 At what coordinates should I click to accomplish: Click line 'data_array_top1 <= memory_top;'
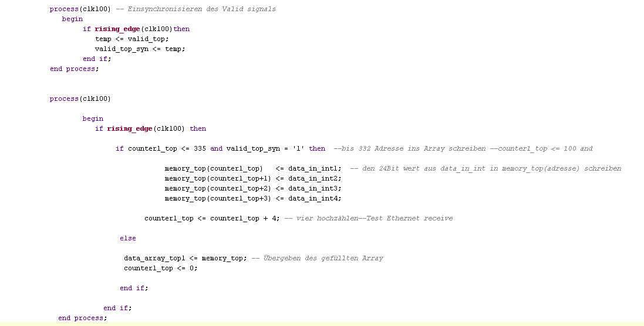186,258
